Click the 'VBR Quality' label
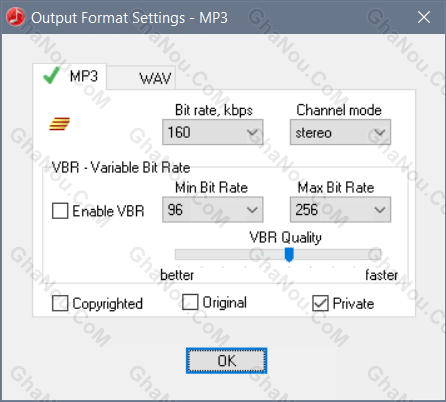 285,237
